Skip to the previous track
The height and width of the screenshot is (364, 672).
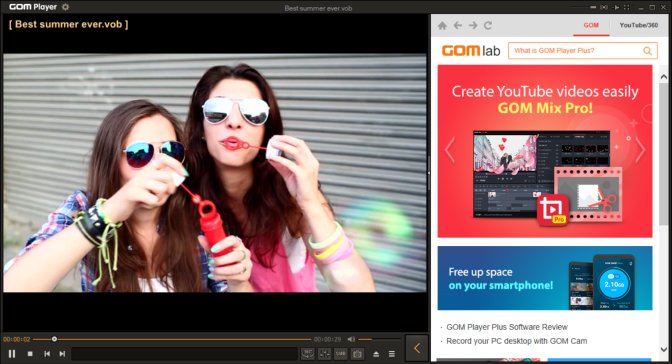point(47,354)
